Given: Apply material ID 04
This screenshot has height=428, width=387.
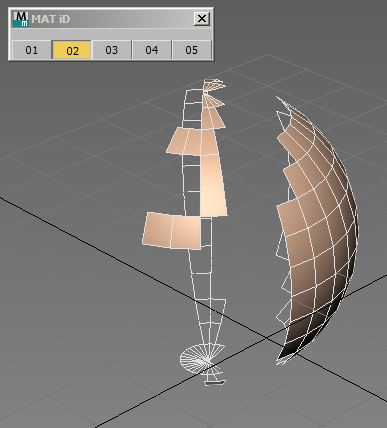Looking at the screenshot, I should pyautogui.click(x=152, y=50).
